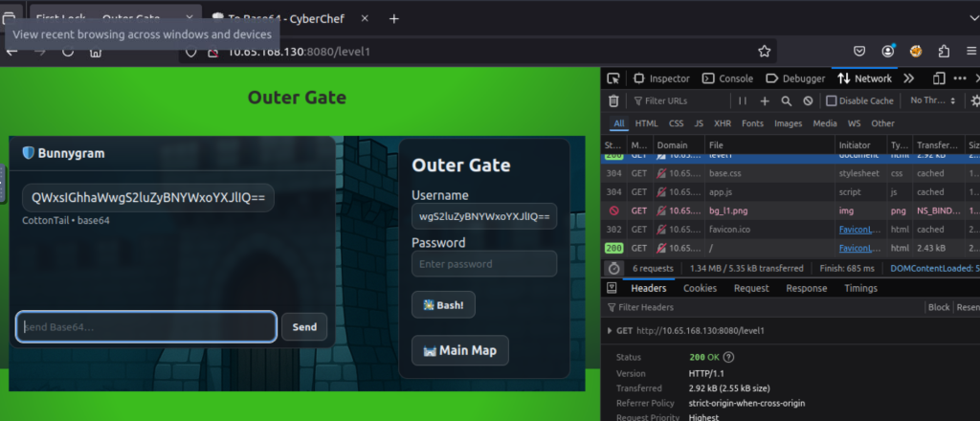Filter requests by XHR type
This screenshot has height=421, width=980.
tap(723, 123)
